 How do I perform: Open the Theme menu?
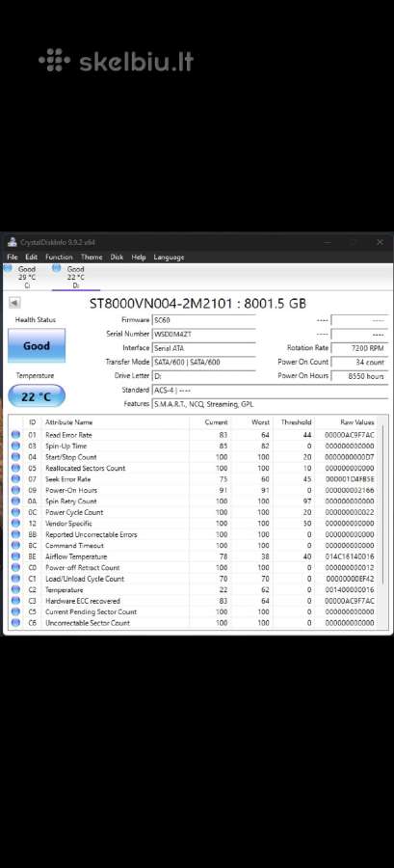(x=92, y=257)
